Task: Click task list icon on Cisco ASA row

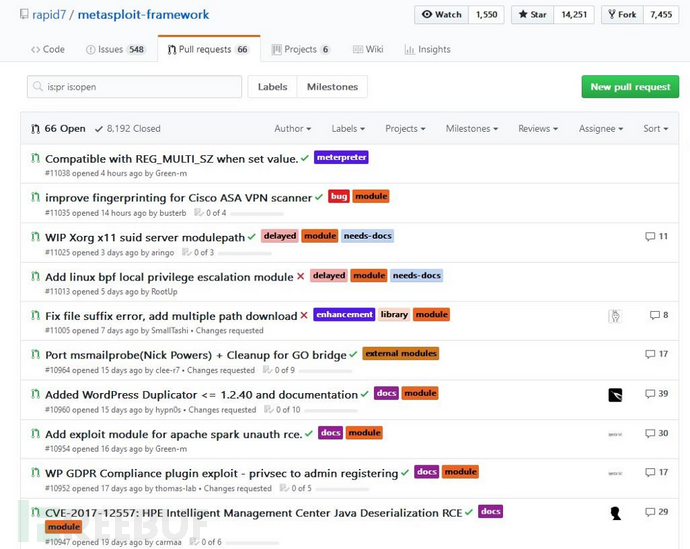Action: pyautogui.click(x=199, y=212)
